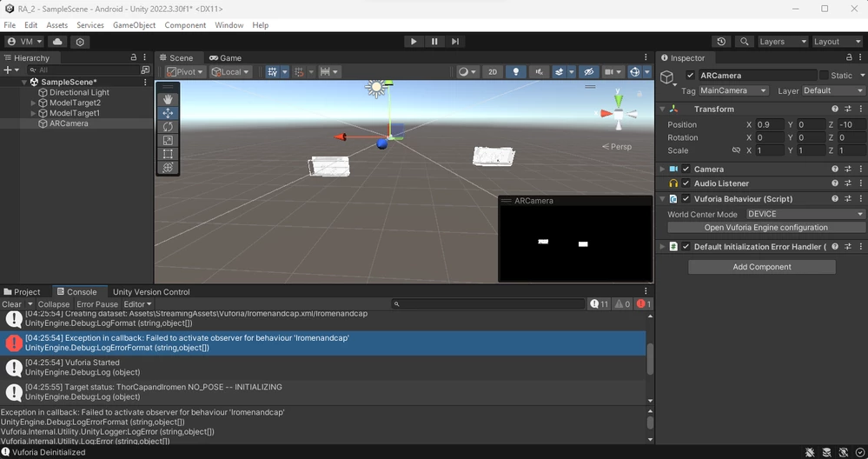This screenshot has width=868, height=459.
Task: Toggle ARCamera active checkbox
Action: tap(690, 76)
